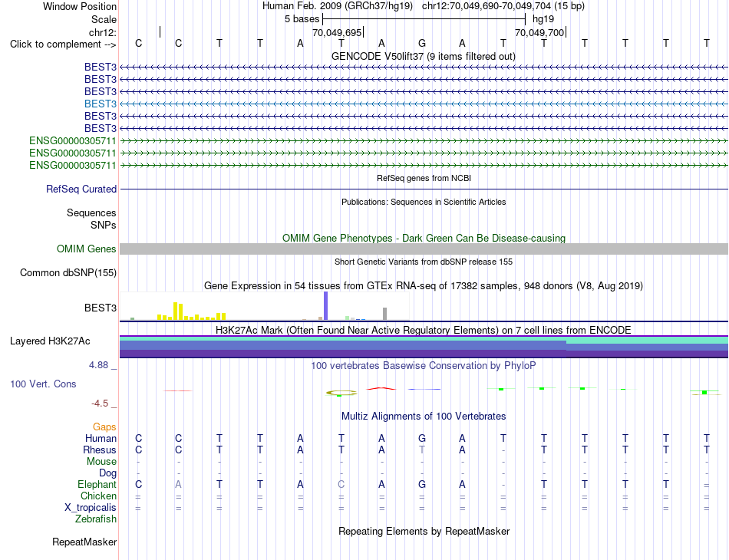This screenshot has width=729, height=560.
Task: Open the 100 Vert. Cons track label
Action: click(x=43, y=384)
